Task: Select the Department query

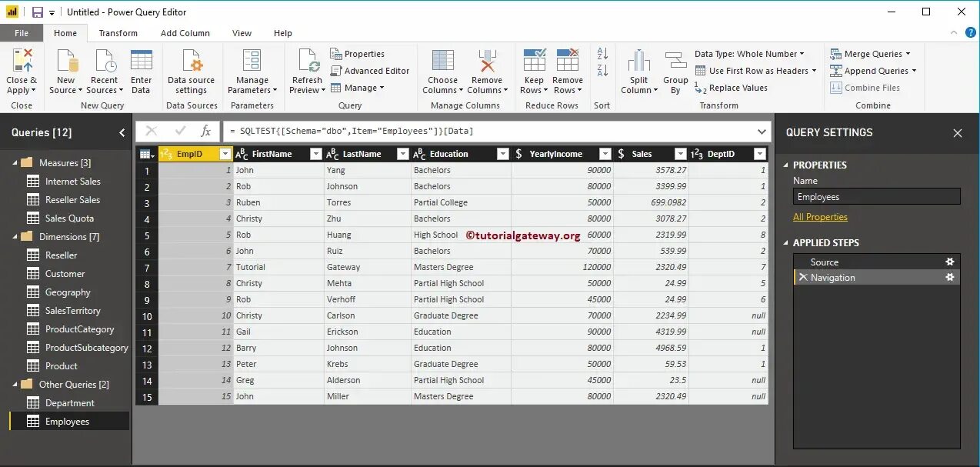Action: pyautogui.click(x=69, y=402)
